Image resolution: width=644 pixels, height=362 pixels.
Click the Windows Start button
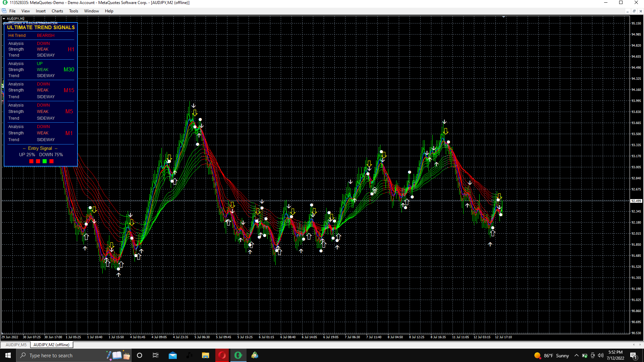pyautogui.click(x=8, y=356)
